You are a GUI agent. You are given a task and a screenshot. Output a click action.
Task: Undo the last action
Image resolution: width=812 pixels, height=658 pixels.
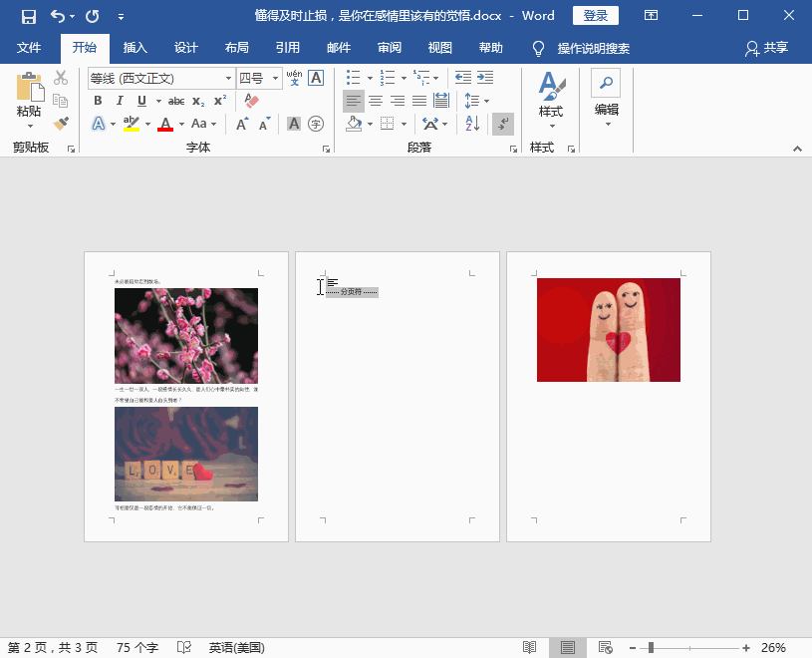point(57,17)
